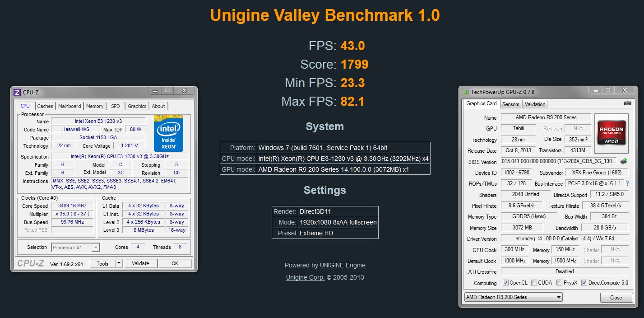Click the GPU-Z camera screenshot icon
The height and width of the screenshot is (318, 644).
[x=627, y=103]
